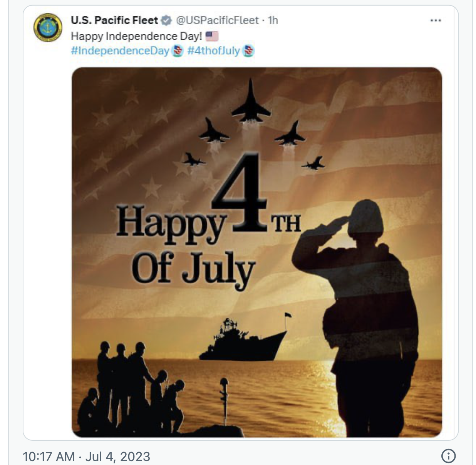Click the hashflag emoji after #IndependenceDay
This screenshot has height=465, width=476.
coord(177,51)
